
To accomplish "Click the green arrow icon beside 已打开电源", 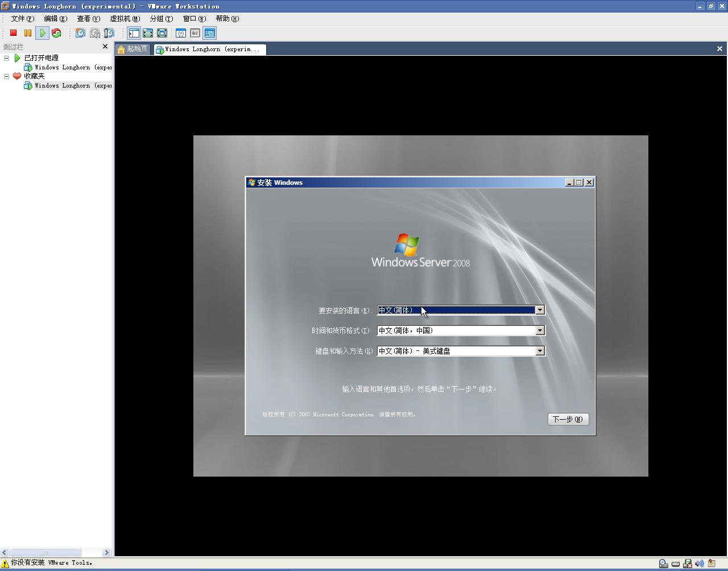I will tap(17, 58).
